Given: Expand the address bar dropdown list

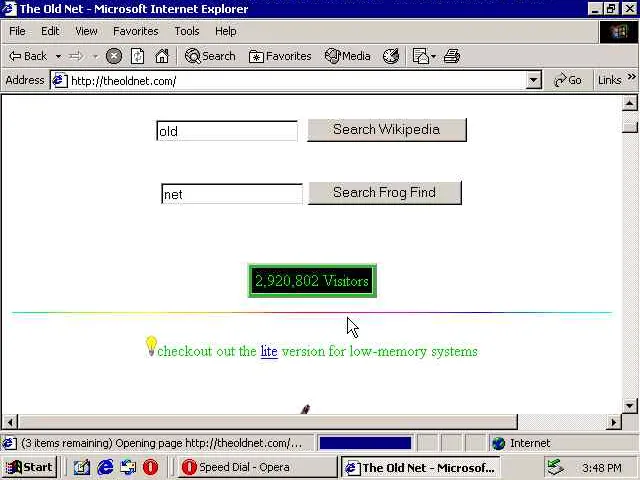Looking at the screenshot, I should tap(533, 80).
